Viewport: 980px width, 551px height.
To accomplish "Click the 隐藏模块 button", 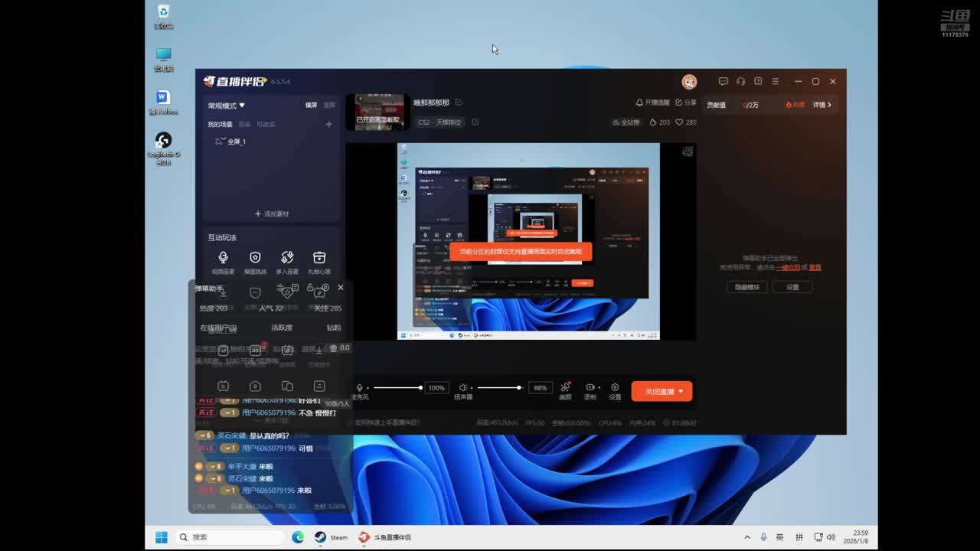I will [x=746, y=287].
